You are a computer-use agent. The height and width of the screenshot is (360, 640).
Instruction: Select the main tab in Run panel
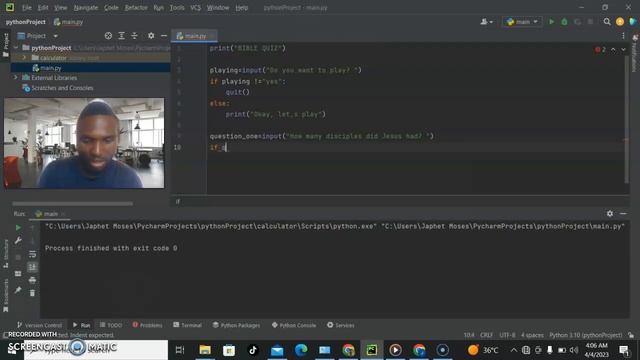pyautogui.click(x=50, y=214)
